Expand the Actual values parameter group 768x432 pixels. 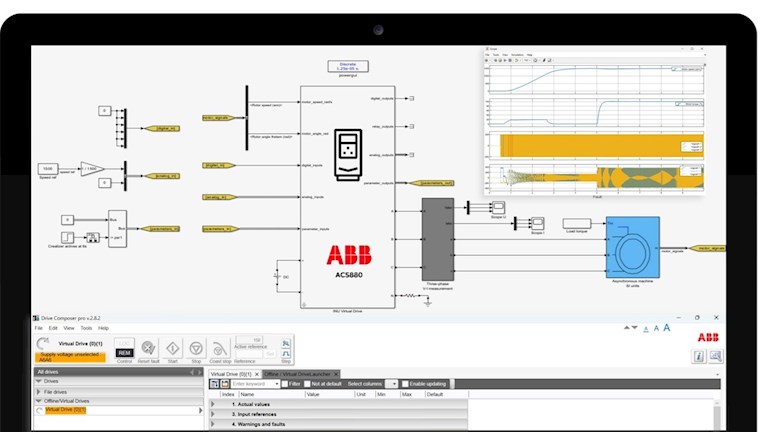(212, 403)
